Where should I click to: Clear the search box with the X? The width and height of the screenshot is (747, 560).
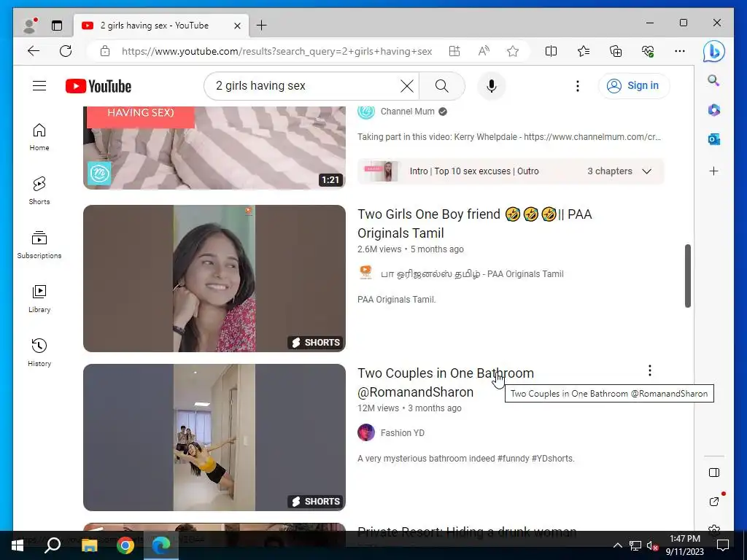coord(407,86)
